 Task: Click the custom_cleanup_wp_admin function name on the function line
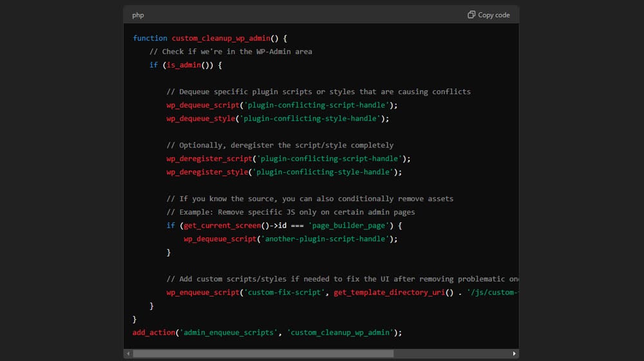221,38
